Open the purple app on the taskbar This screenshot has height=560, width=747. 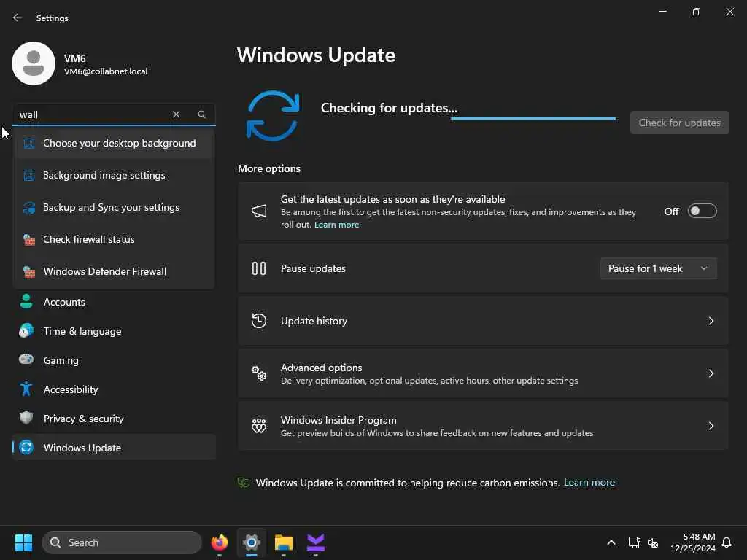316,542
